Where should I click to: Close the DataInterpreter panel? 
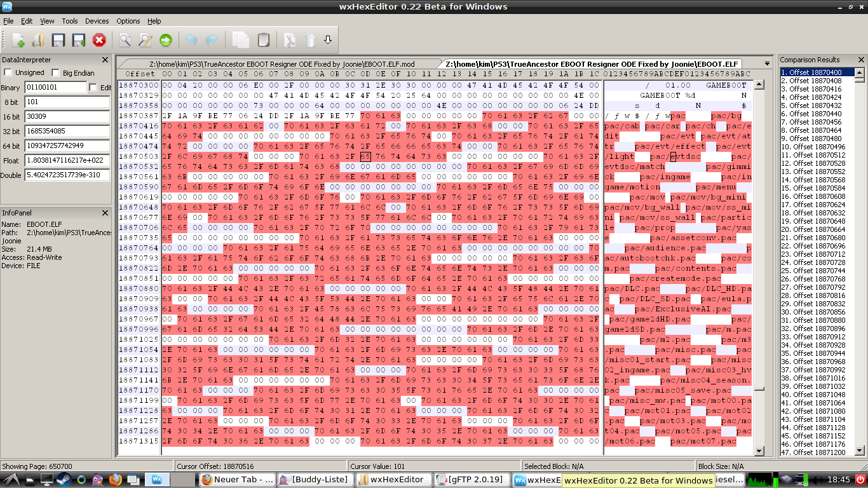click(x=105, y=60)
